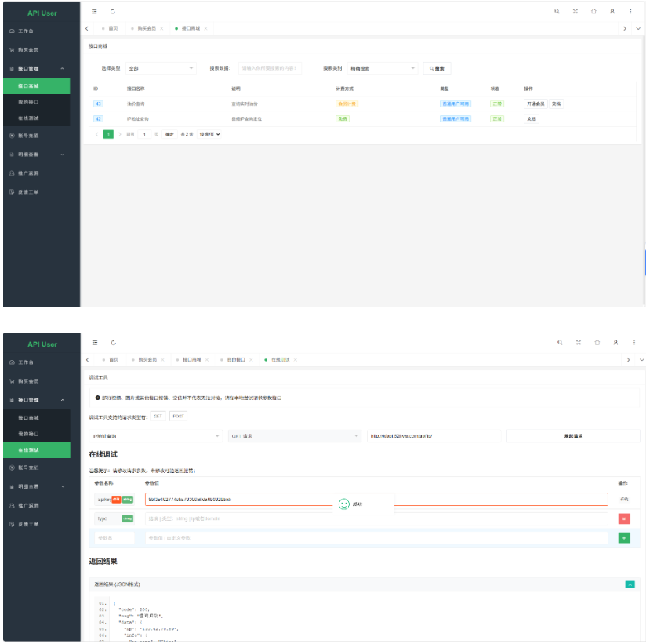Screen dimensions: 646x644
Task: Click the apikey parameter value input field
Action: click(376, 499)
